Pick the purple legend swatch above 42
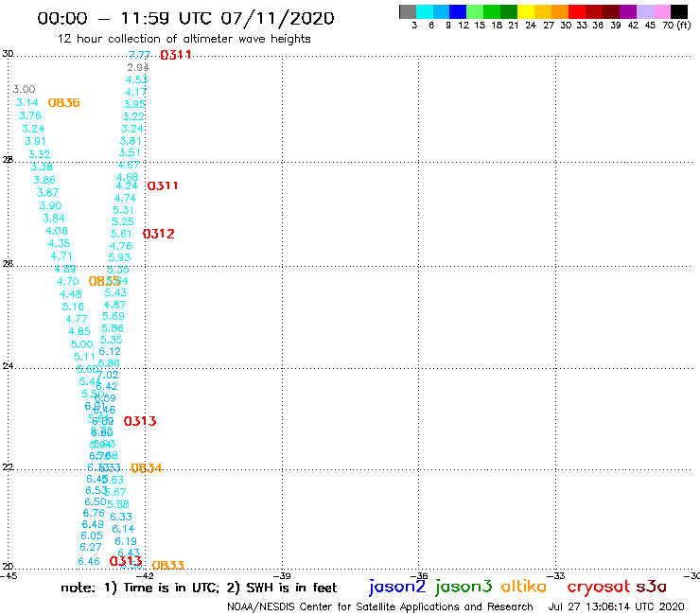This screenshot has height=615, width=700. 628,11
